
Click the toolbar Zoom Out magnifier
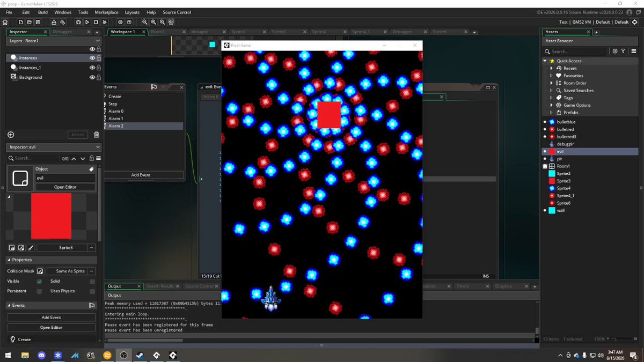pos(153,23)
